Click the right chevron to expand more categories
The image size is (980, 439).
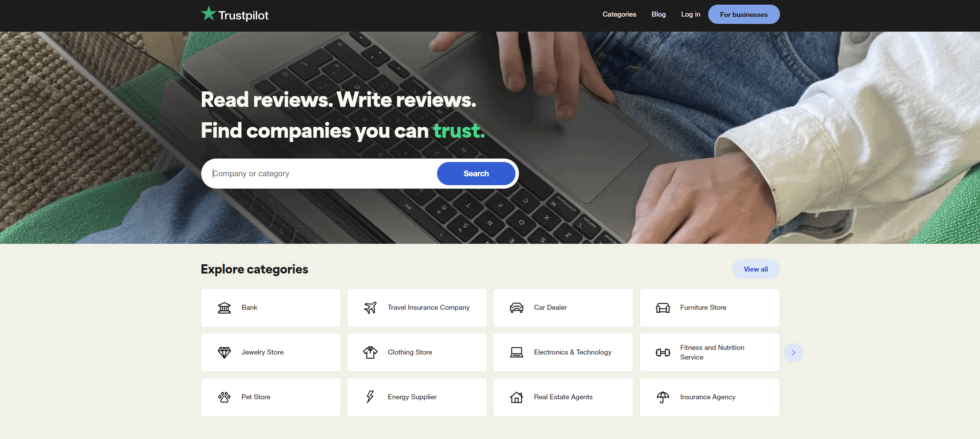794,352
